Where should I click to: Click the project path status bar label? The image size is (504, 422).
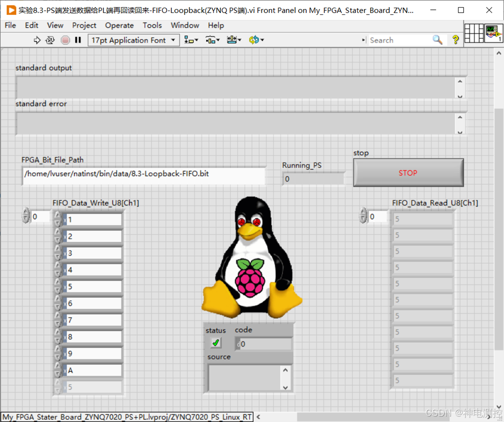(127, 417)
